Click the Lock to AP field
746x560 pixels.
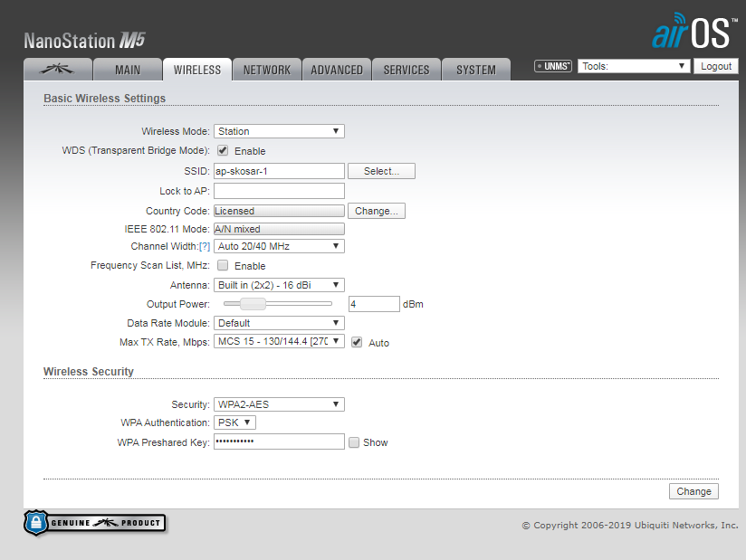[279, 191]
